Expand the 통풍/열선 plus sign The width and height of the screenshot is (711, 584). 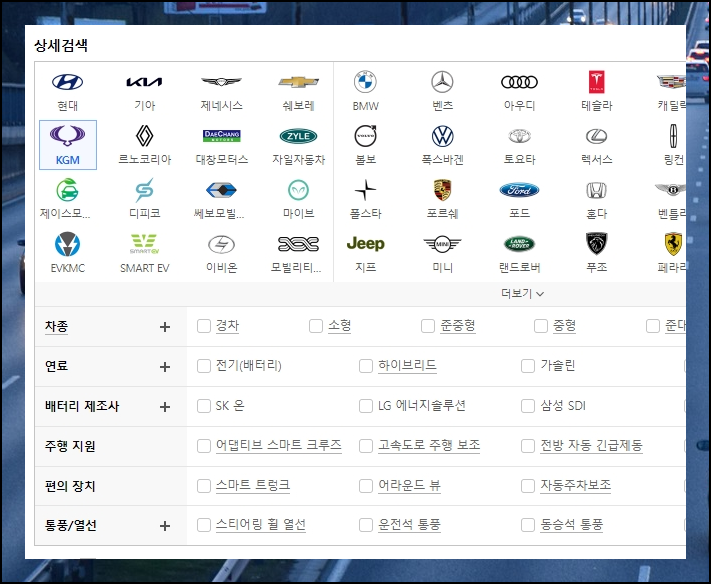click(x=165, y=526)
